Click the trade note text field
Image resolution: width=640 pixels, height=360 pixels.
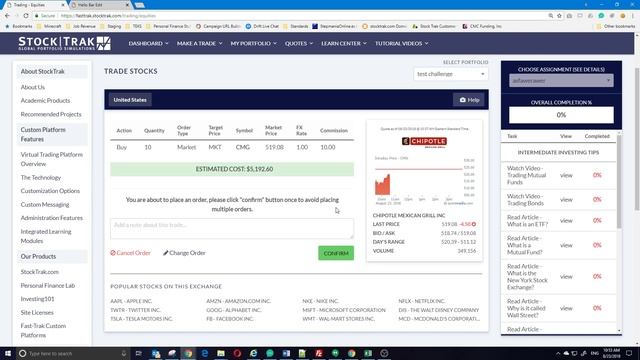point(232,229)
